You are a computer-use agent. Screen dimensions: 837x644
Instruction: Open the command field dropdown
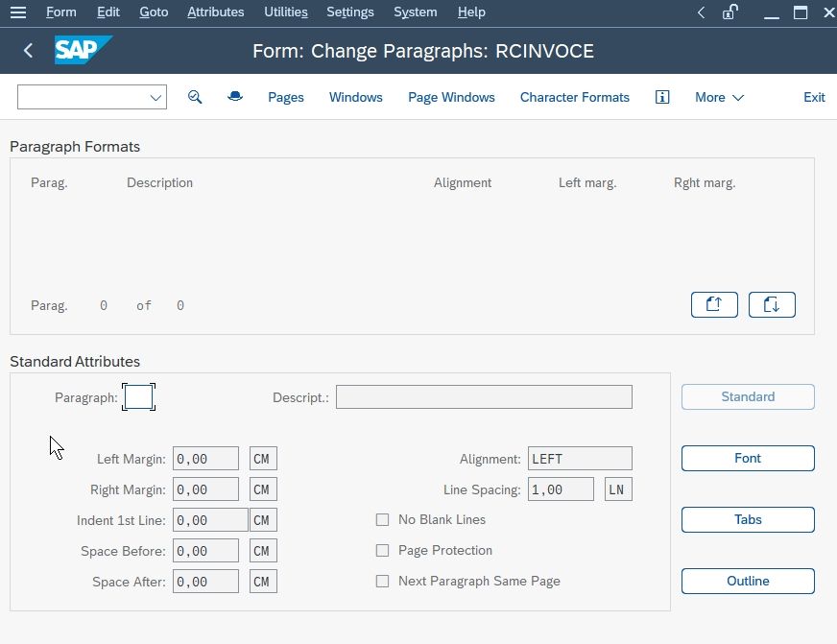click(155, 98)
